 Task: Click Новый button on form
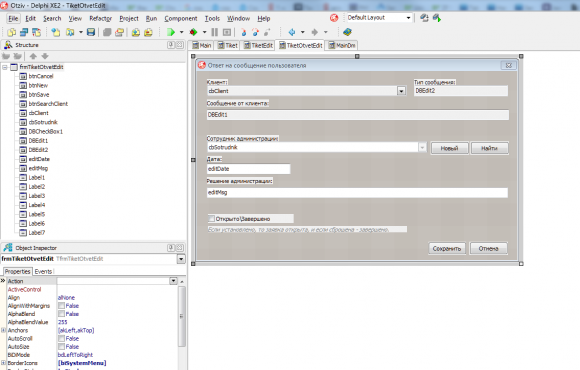[449, 148]
